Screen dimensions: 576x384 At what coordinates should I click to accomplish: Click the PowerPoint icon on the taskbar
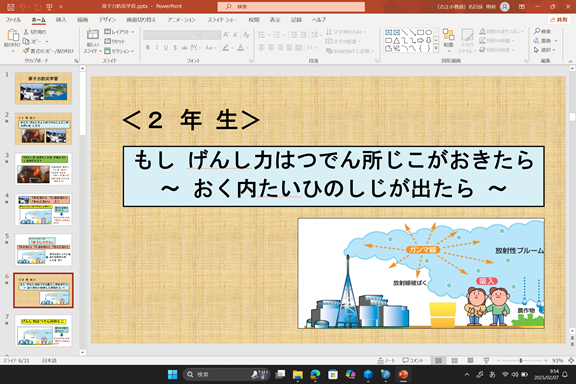tap(403, 374)
